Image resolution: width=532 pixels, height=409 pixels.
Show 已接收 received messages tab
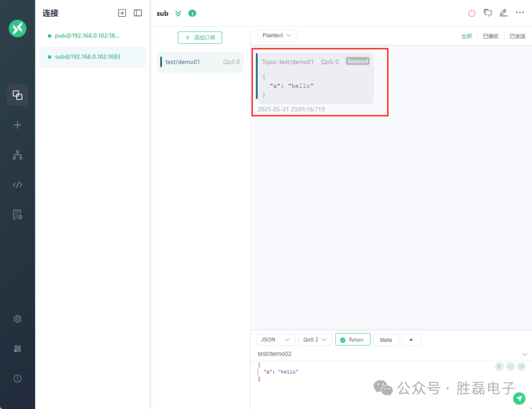pyautogui.click(x=491, y=36)
